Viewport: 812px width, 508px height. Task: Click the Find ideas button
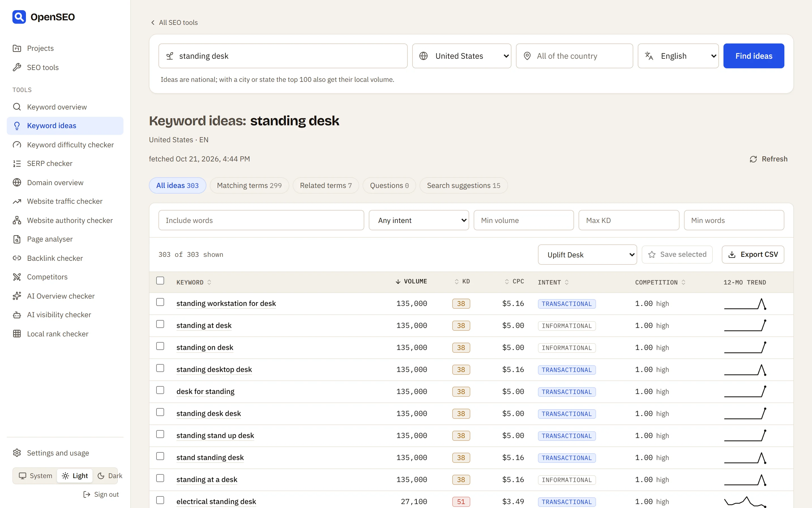tap(754, 56)
